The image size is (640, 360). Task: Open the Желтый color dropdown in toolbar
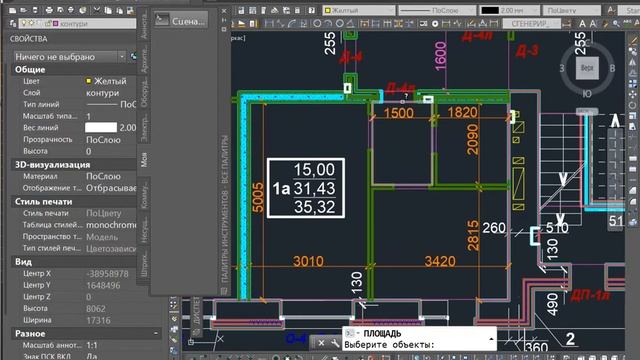(x=359, y=10)
